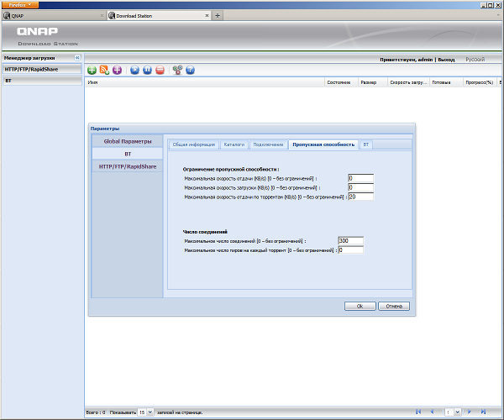This screenshot has width=504, height=420.
Task: Click the red remove download icon
Action: coord(160,70)
